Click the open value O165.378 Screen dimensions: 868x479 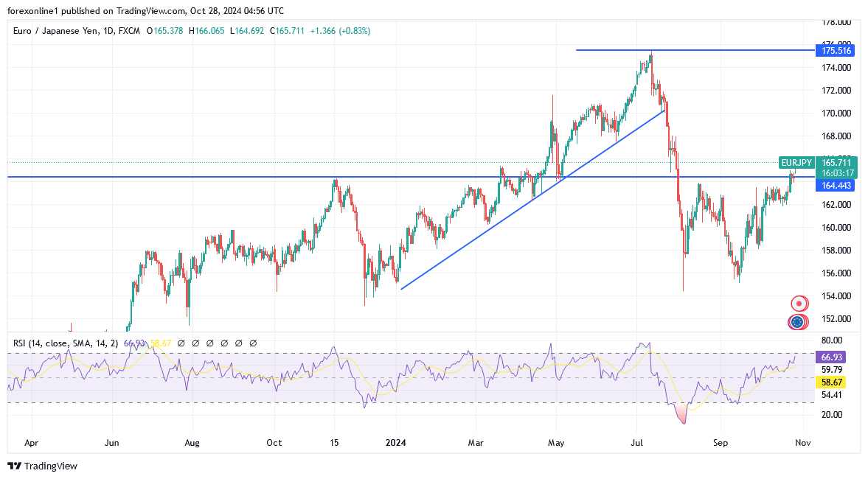point(165,31)
